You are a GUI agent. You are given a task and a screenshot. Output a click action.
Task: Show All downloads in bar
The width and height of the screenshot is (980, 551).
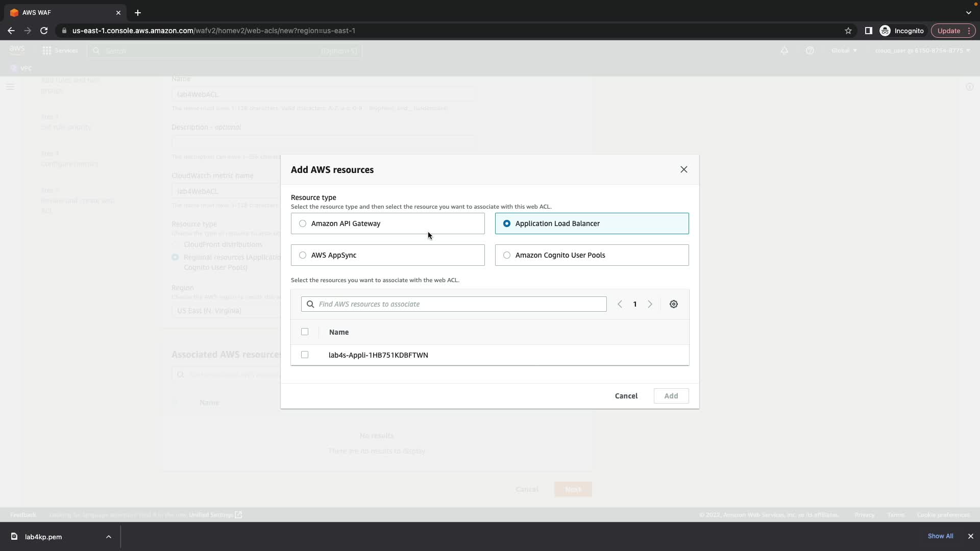pyautogui.click(x=940, y=536)
